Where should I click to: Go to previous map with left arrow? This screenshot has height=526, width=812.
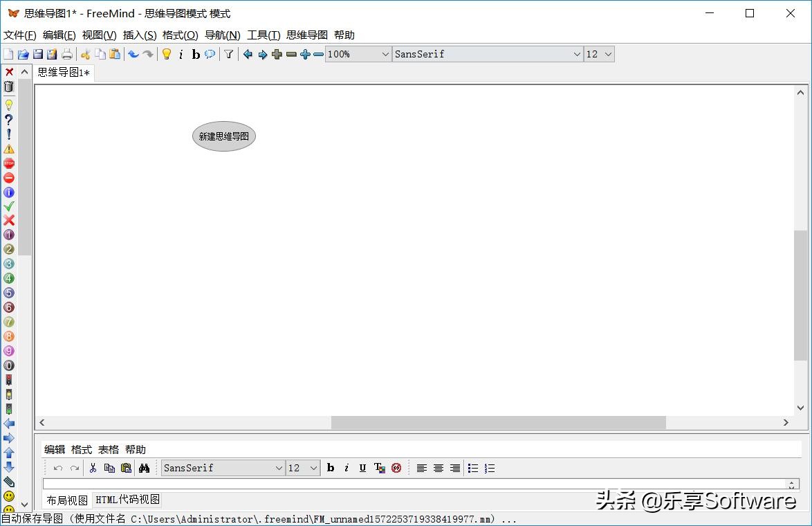pyautogui.click(x=248, y=55)
